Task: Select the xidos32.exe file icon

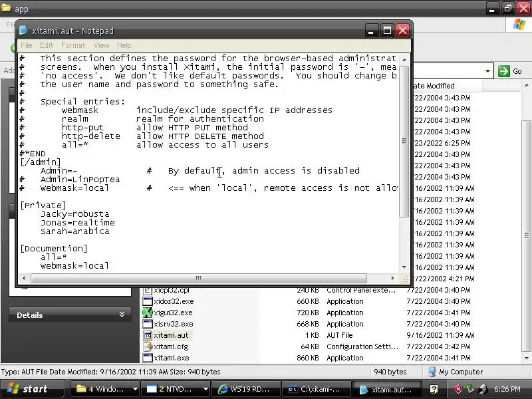Action: [x=147, y=301]
